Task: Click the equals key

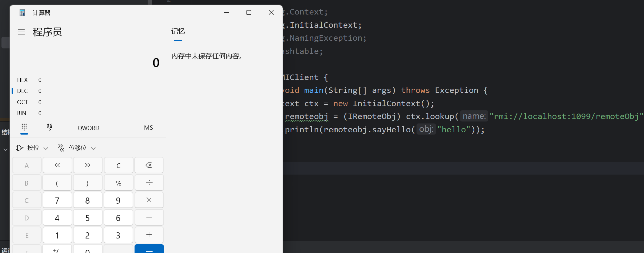Action: pyautogui.click(x=149, y=249)
